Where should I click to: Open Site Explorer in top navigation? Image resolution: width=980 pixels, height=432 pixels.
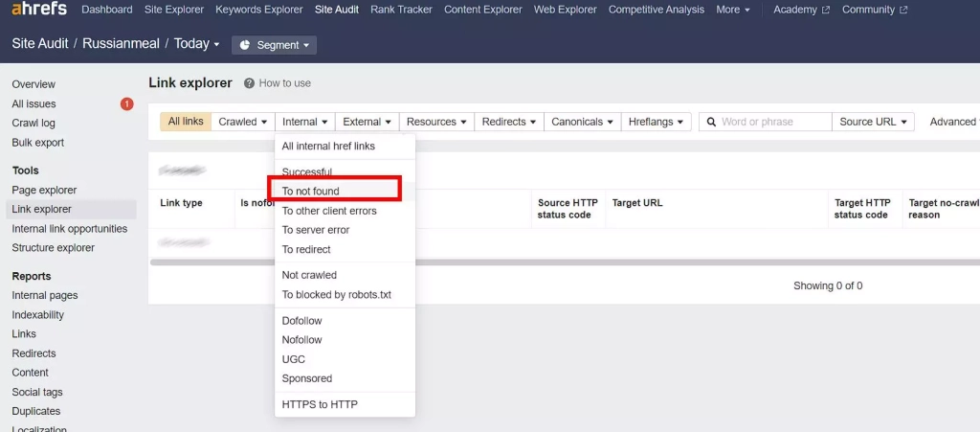pyautogui.click(x=174, y=10)
